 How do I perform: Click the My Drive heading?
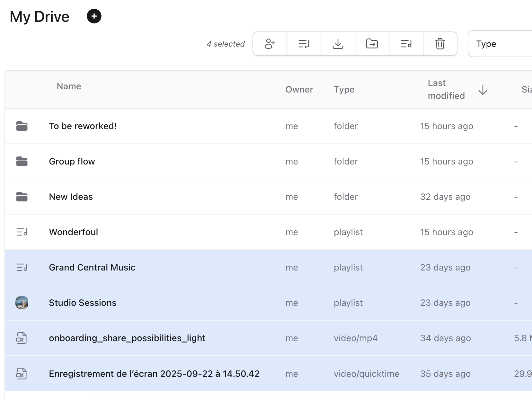[x=40, y=16]
